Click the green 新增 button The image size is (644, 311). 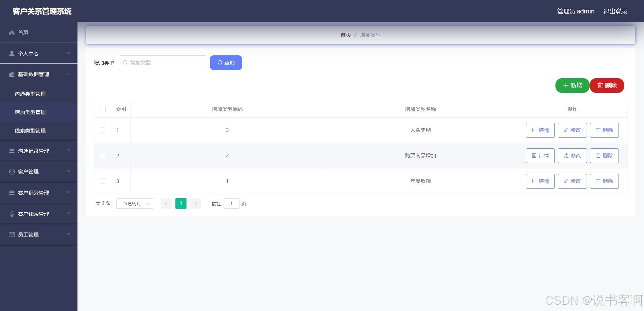click(572, 86)
